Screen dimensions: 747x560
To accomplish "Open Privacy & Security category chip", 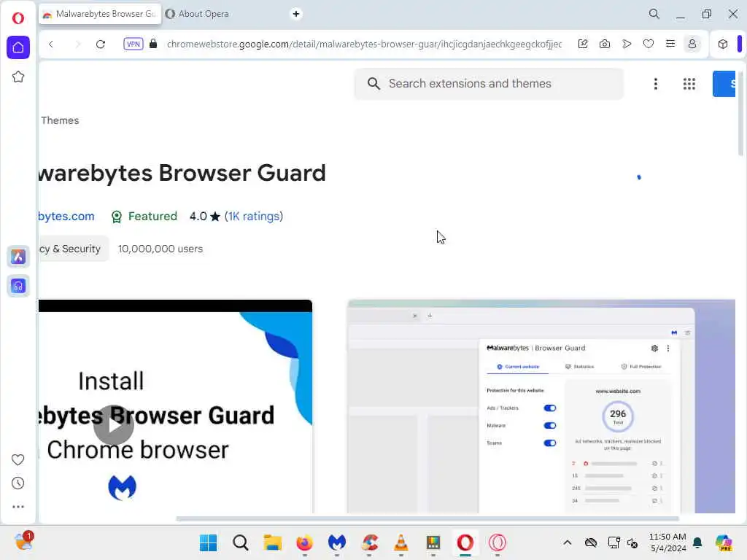I will pos(74,249).
